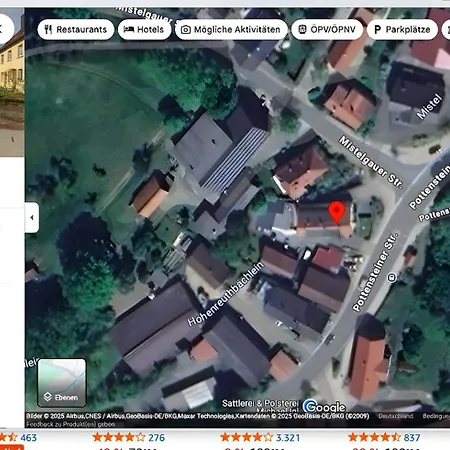Collapse the side panel arrow
This screenshot has height=450, width=450.
[x=32, y=218]
